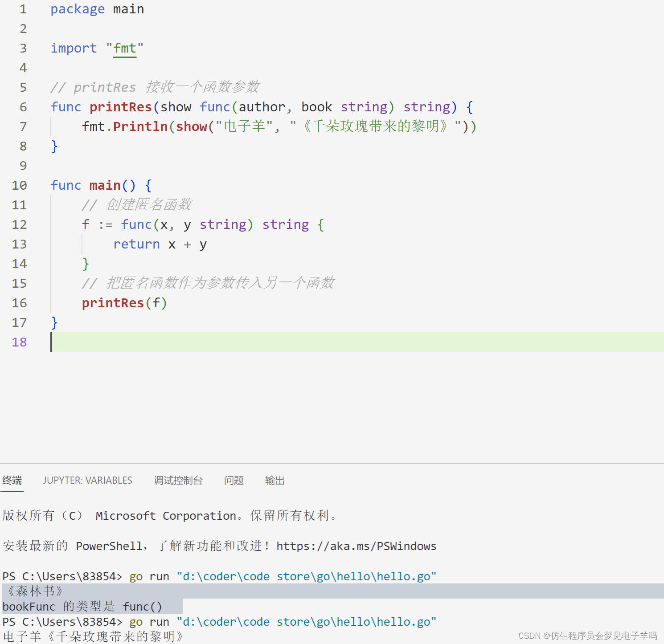Image resolution: width=664 pixels, height=644 pixels.
Task: Click the comment '// 把匿名函数作为参数传入另一个函数'
Action: (208, 283)
